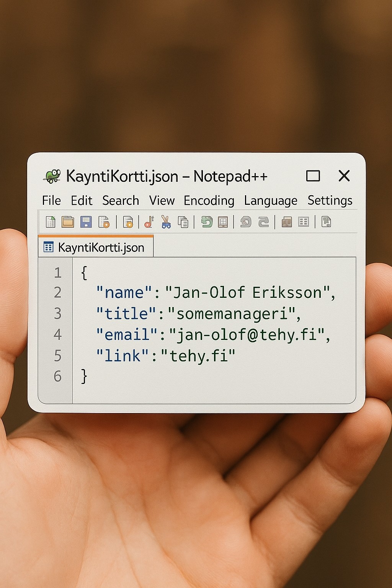Click the gray Redo arrow icon
The height and width of the screenshot is (588, 392).
tap(263, 222)
